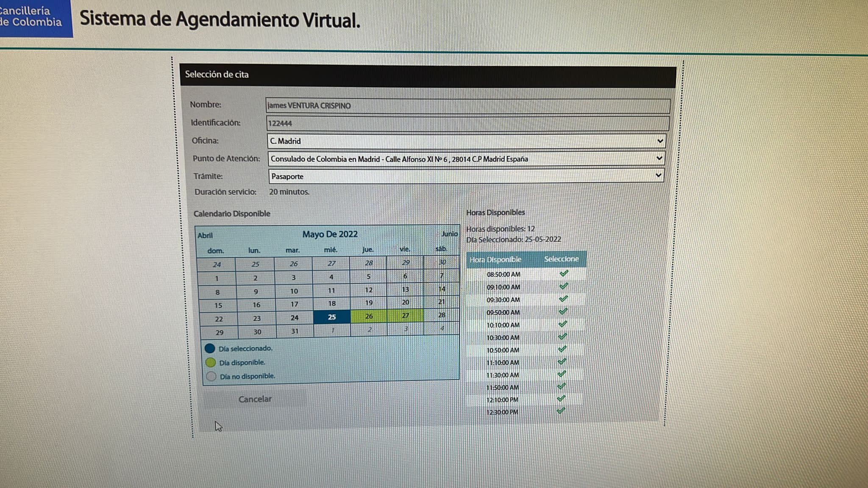Image resolution: width=868 pixels, height=488 pixels.
Task: Click selected day 25 in calendar
Action: point(332,317)
